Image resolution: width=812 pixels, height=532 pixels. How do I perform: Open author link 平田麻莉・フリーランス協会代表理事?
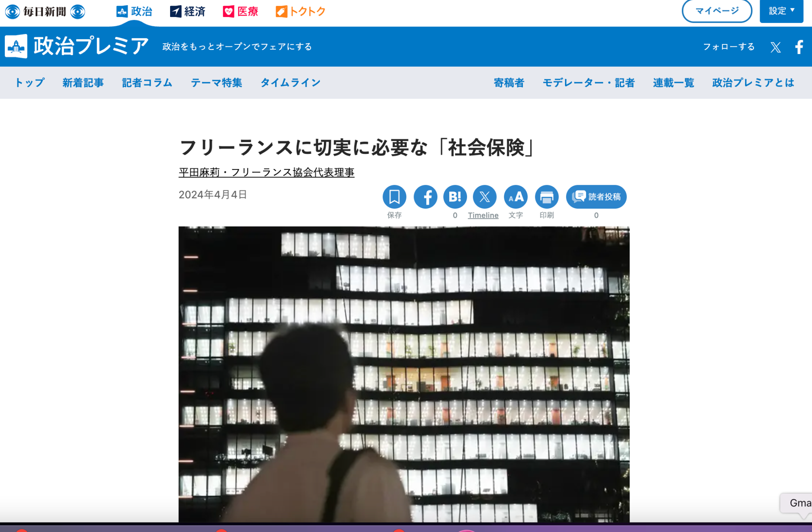tap(266, 172)
